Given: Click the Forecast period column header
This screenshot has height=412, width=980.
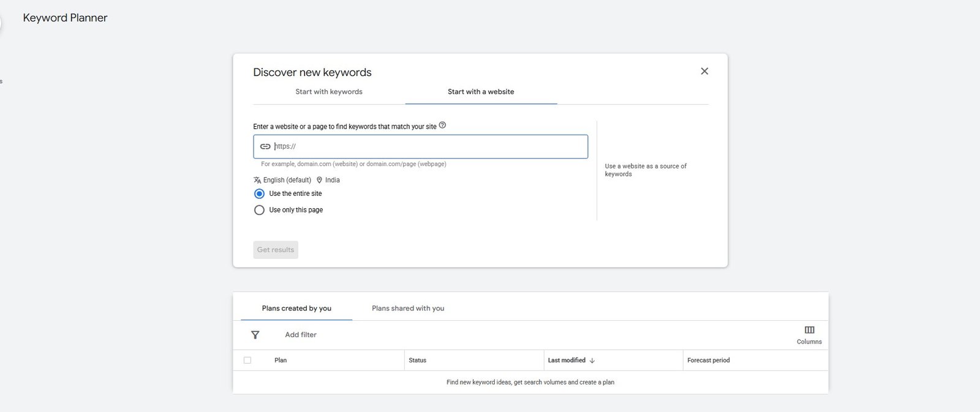Looking at the screenshot, I should tap(709, 360).
